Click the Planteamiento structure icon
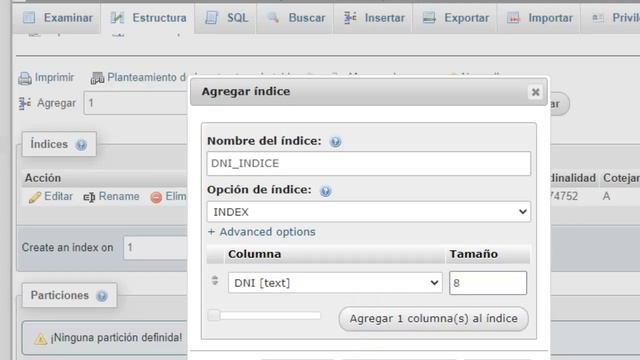The image size is (640, 360). (97, 78)
